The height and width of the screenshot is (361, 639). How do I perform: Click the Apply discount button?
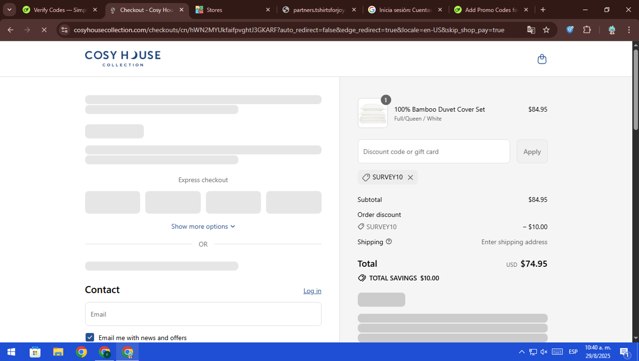click(532, 152)
